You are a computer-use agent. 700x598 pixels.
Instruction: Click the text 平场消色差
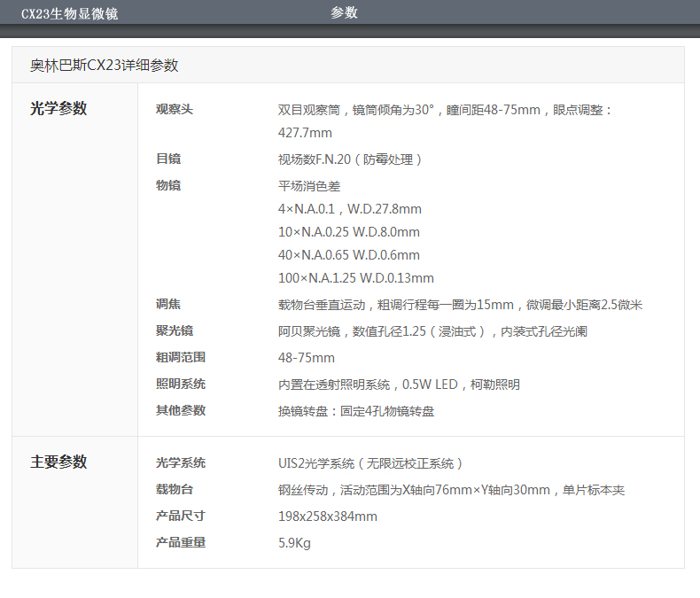click(309, 186)
